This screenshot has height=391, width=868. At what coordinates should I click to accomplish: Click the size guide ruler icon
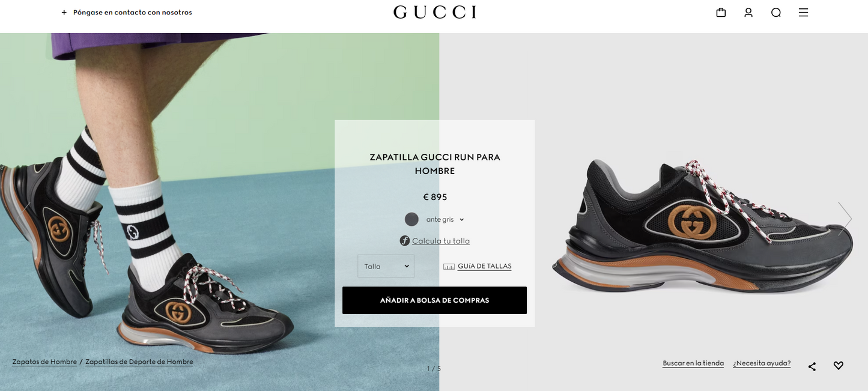449,267
